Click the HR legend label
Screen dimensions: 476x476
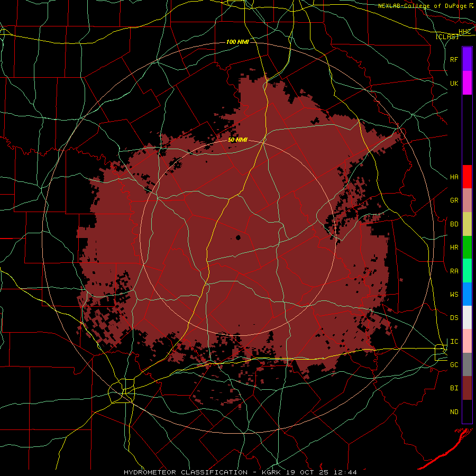pyautogui.click(x=454, y=248)
